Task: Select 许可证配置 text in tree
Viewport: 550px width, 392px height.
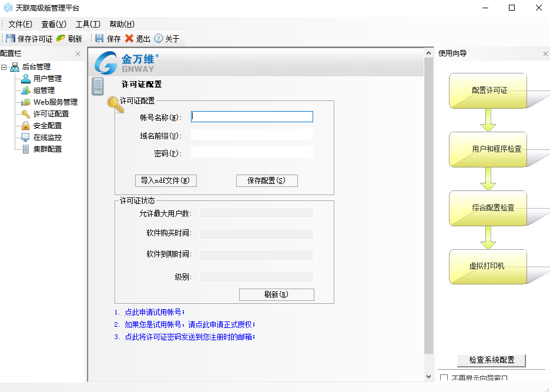Action: [x=51, y=114]
